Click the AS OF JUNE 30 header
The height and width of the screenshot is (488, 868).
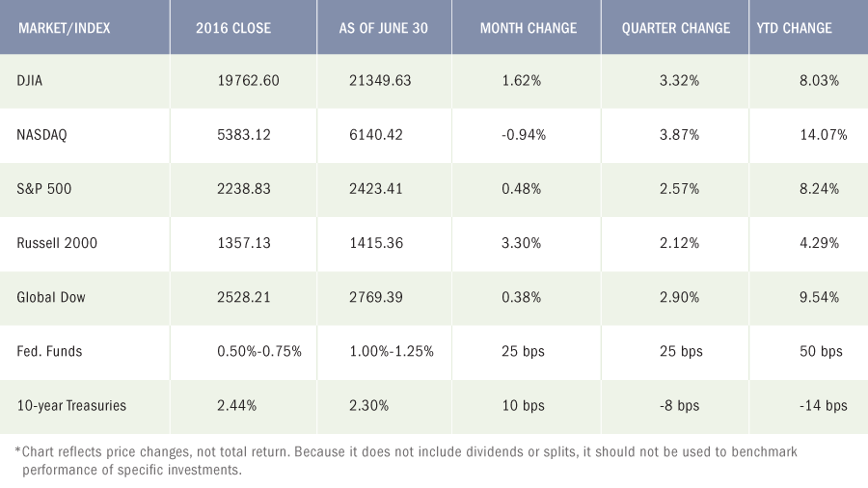384,28
